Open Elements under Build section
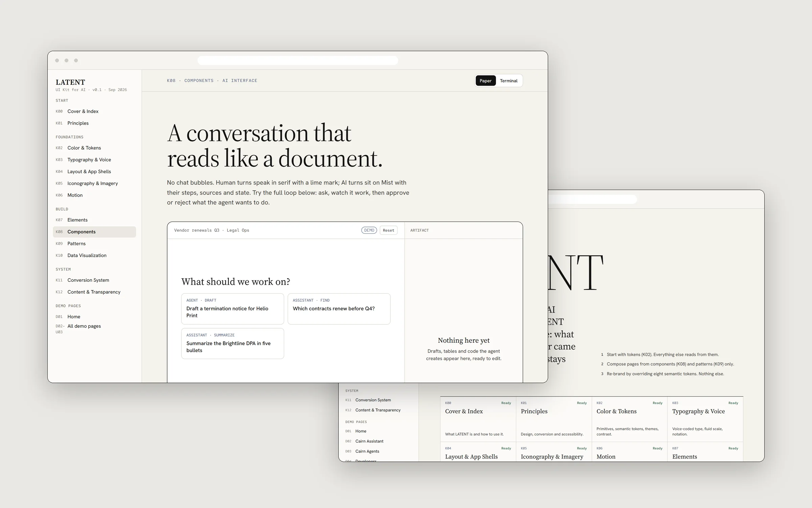Image resolution: width=812 pixels, height=508 pixels. pos(94,220)
